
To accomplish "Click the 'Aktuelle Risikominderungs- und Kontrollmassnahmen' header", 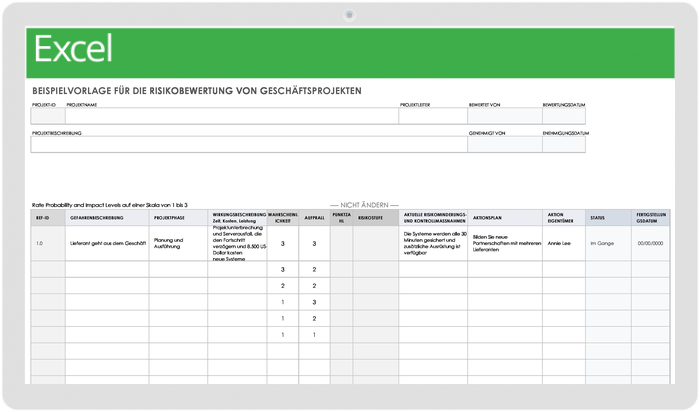I will 433,218.
